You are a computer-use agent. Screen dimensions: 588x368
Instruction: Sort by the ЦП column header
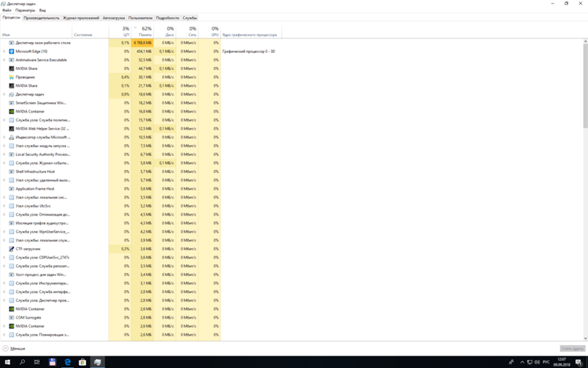(x=120, y=32)
